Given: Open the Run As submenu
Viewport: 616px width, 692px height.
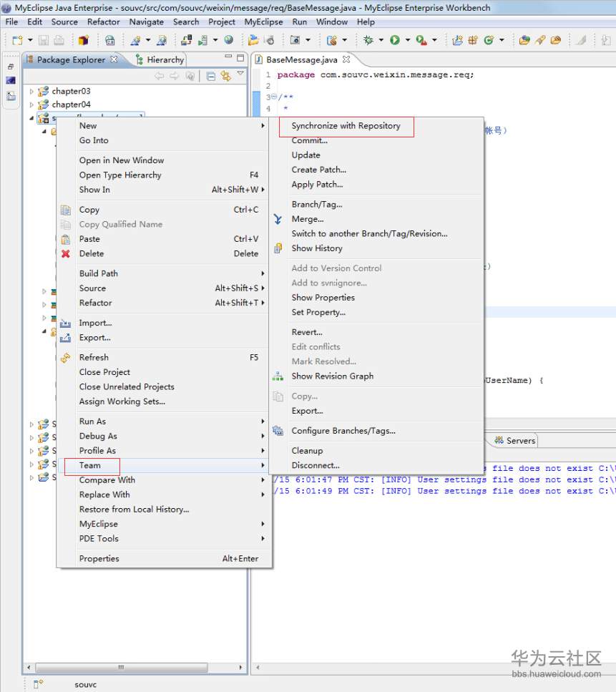Looking at the screenshot, I should point(164,421).
